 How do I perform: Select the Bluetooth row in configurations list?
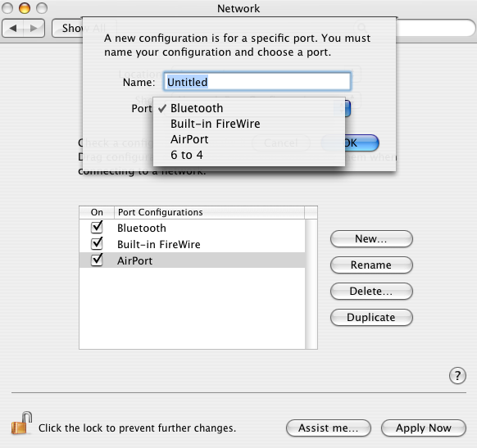click(192, 228)
